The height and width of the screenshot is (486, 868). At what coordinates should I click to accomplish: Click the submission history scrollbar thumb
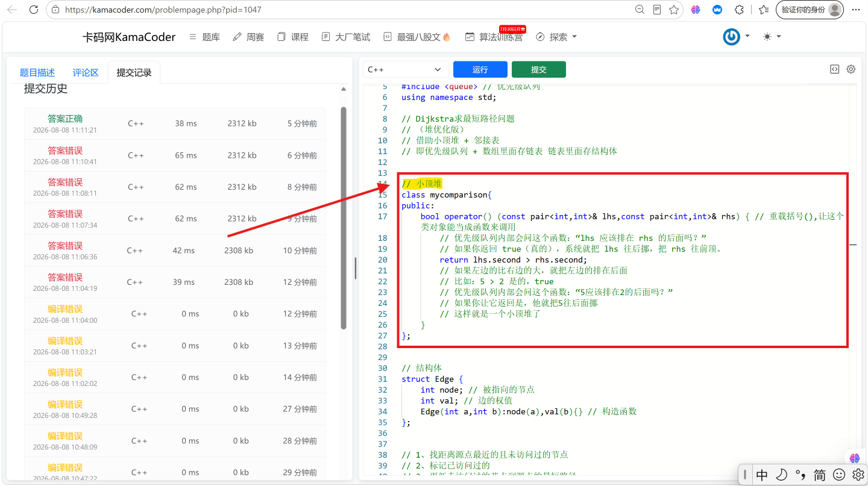tap(344, 218)
